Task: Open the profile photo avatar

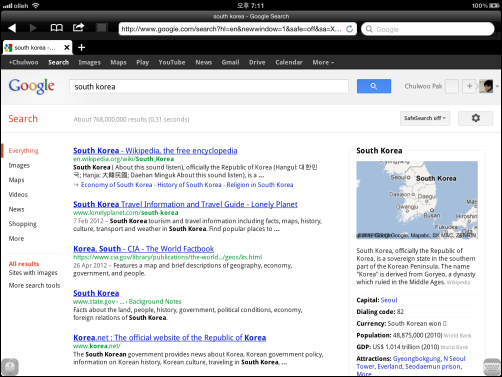Action: [x=486, y=86]
